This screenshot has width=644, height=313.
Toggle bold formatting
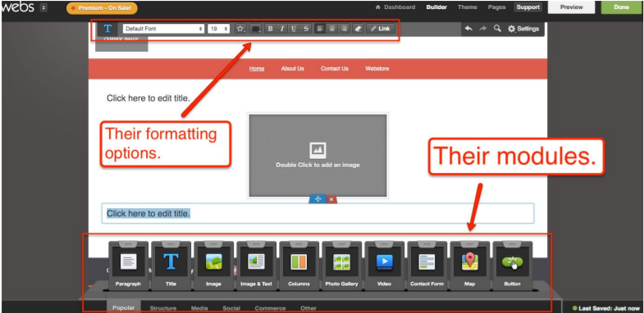click(x=270, y=29)
